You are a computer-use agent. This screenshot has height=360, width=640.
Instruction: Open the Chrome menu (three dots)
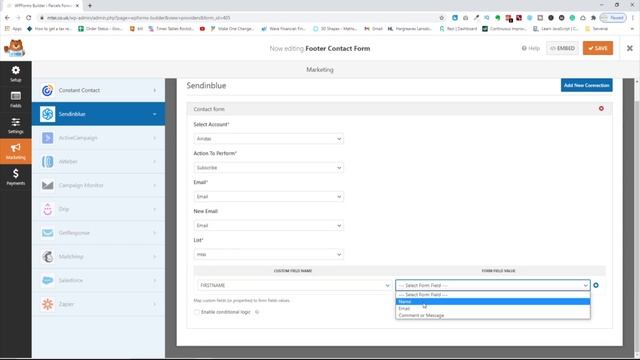pyautogui.click(x=633, y=18)
